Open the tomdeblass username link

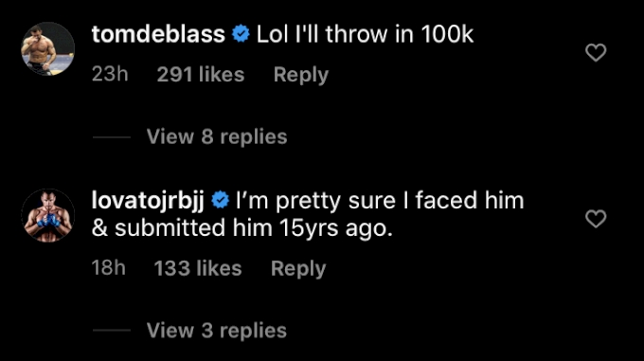tap(158, 34)
